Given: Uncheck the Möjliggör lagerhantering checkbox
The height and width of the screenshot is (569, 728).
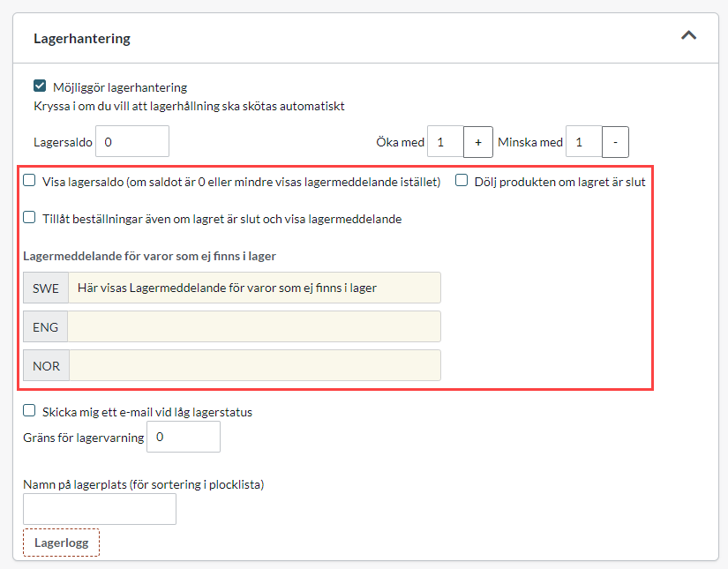Looking at the screenshot, I should 40,86.
